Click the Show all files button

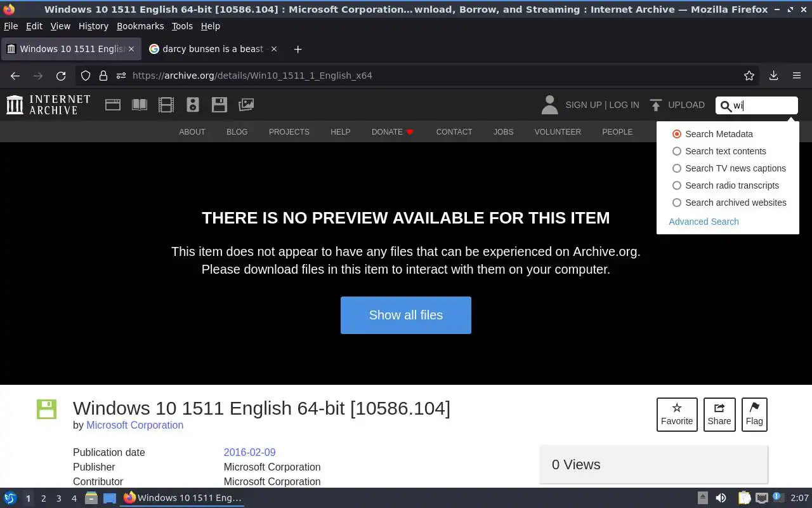click(406, 315)
